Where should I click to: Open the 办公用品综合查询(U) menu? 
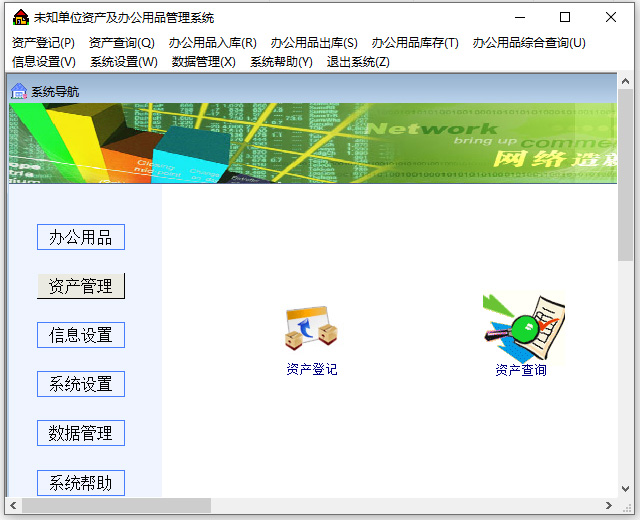tap(529, 42)
